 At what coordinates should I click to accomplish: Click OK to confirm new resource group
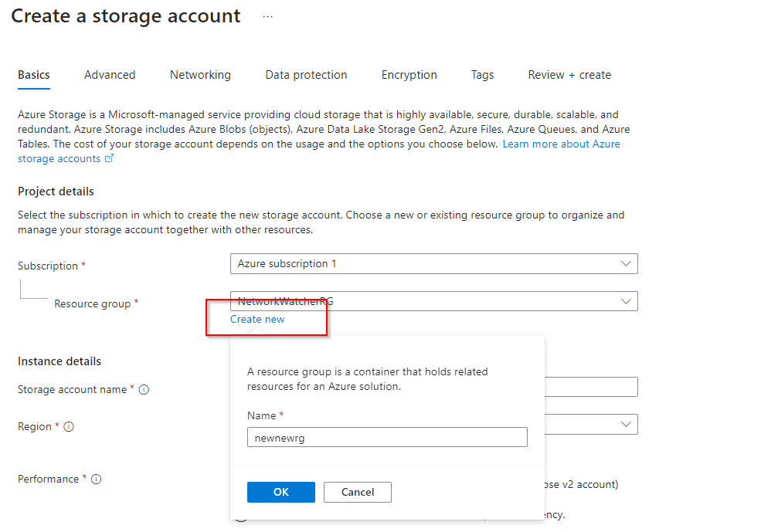[x=280, y=492]
